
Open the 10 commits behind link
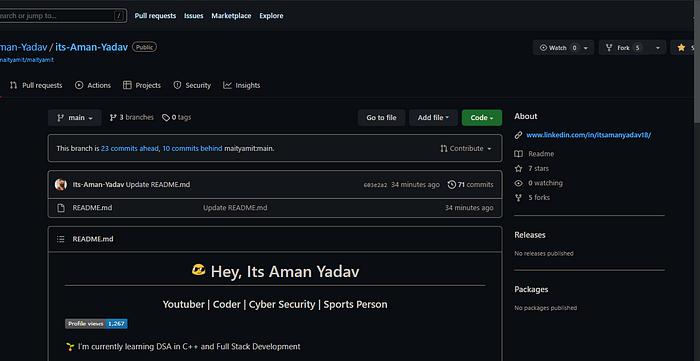tap(192, 148)
